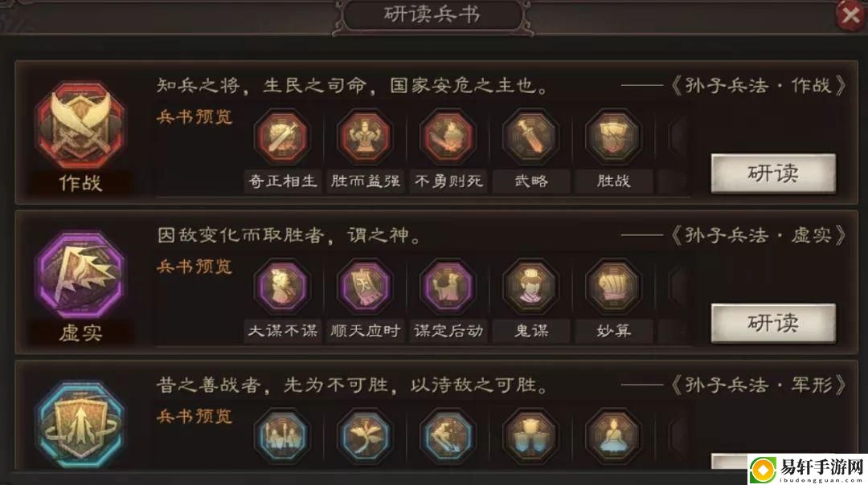Select first blue skill icon in 军形 row
Viewport: 868px width, 485px height.
[x=282, y=436]
